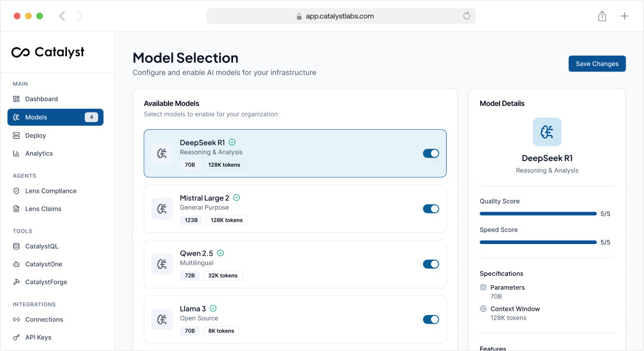Click the Context Window globe icon

(x=483, y=309)
